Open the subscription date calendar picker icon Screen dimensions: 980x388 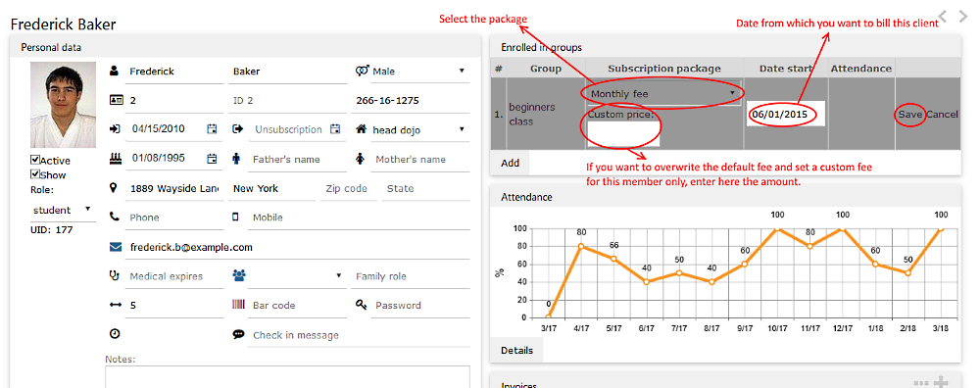(x=212, y=128)
